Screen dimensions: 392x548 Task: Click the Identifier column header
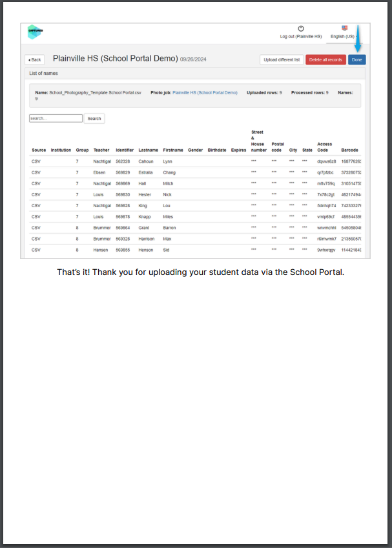click(125, 150)
